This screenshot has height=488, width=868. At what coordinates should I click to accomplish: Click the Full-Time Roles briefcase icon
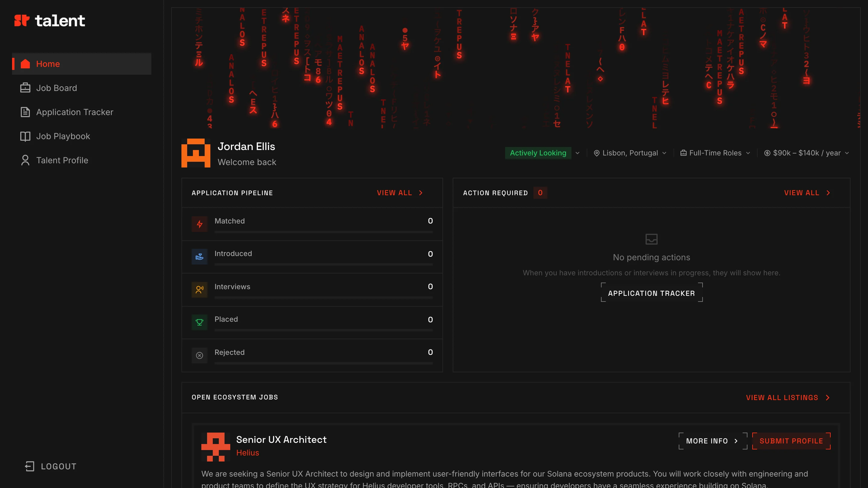tap(683, 153)
